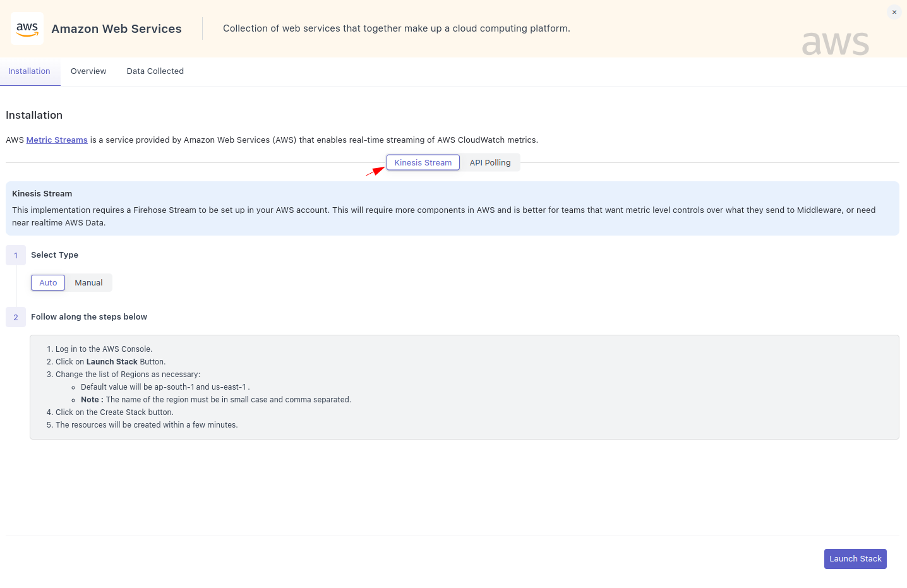Screen dimensions: 907x588
Task: Choose the Auto setup type
Action: pyautogui.click(x=48, y=283)
